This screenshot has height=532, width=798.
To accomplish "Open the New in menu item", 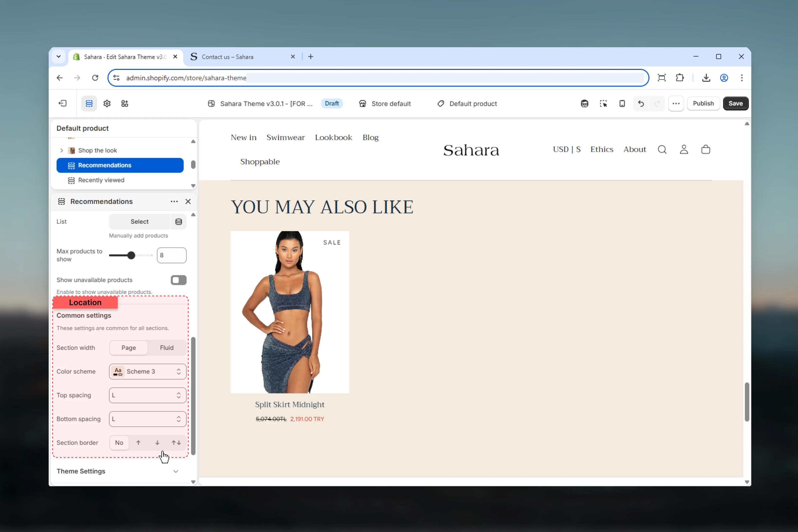I will (x=244, y=138).
